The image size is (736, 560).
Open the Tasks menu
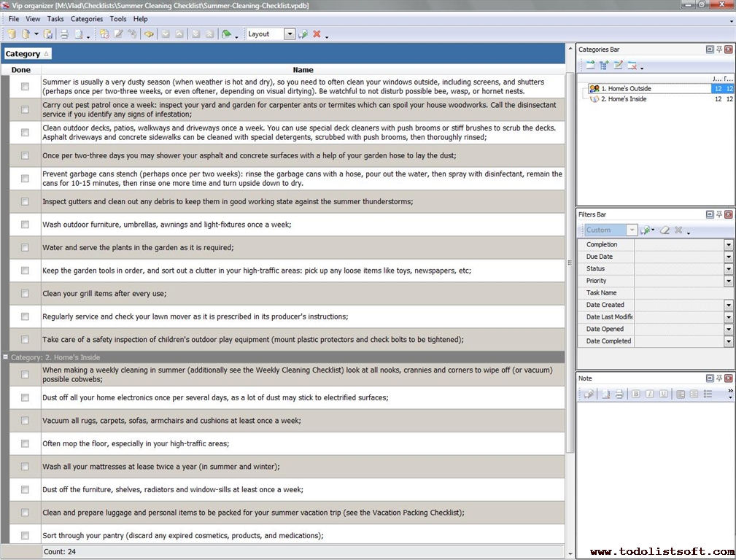point(55,19)
